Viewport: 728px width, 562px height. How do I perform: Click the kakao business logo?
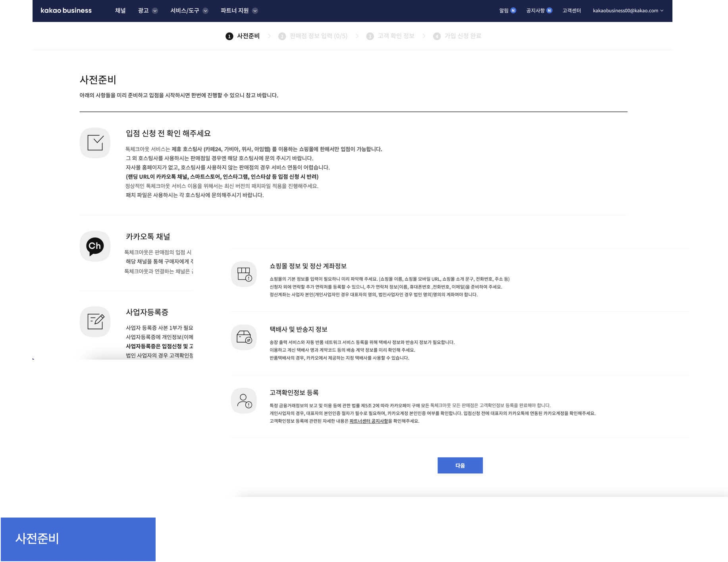[x=66, y=11]
